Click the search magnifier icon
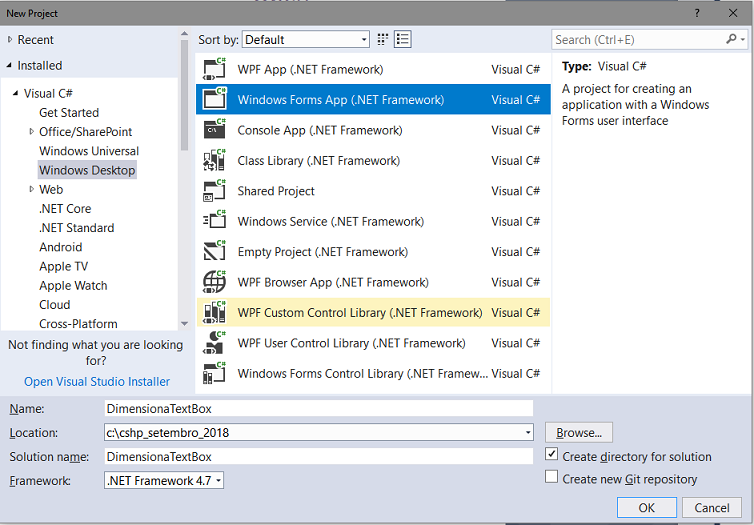 (731, 39)
